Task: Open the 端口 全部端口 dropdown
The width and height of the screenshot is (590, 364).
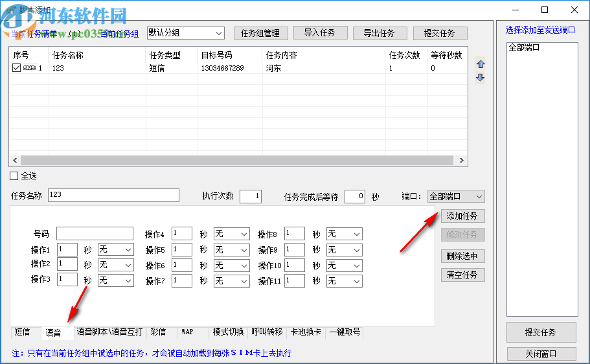Action: point(456,196)
